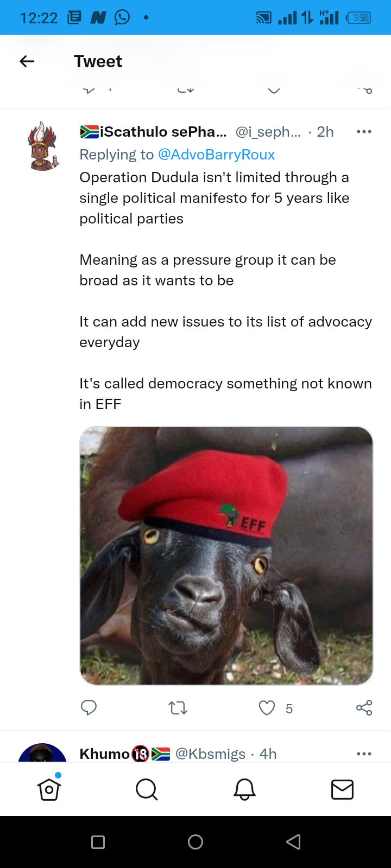Reply to the Operation Dudula tweet
Viewport: 391px width, 868px height.
point(89,708)
